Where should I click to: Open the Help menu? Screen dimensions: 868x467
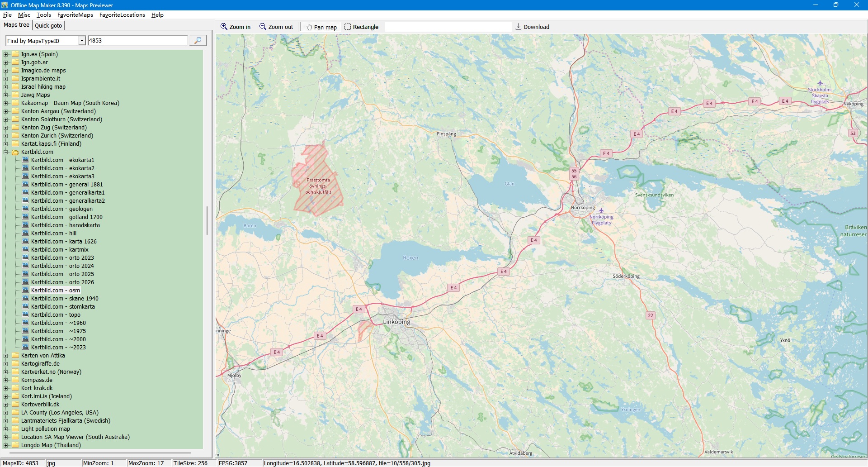point(157,15)
